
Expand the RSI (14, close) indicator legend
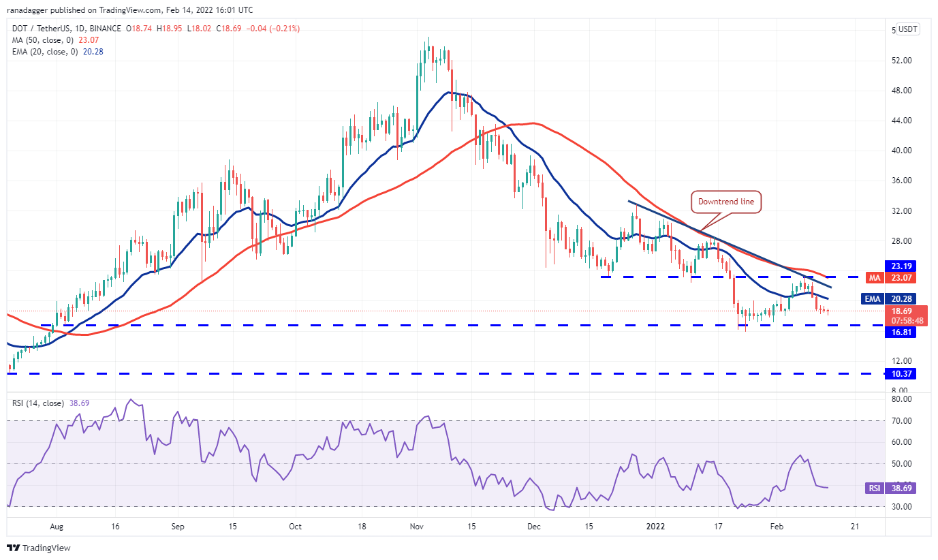(38, 403)
